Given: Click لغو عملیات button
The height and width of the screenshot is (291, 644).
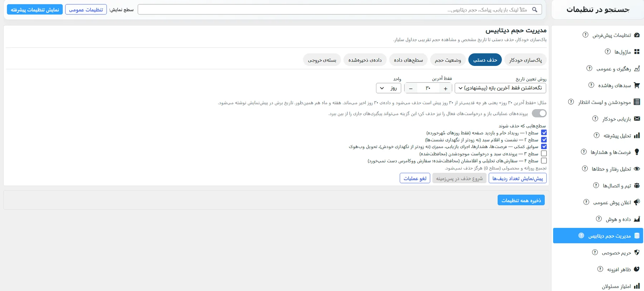Looking at the screenshot, I should coord(415,178).
